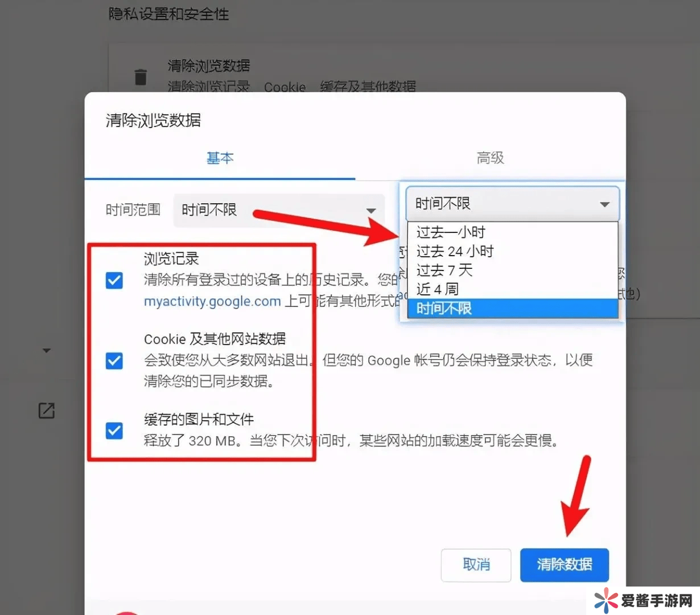Switch to the 基本 tab
This screenshot has width=700, height=615.
(220, 158)
